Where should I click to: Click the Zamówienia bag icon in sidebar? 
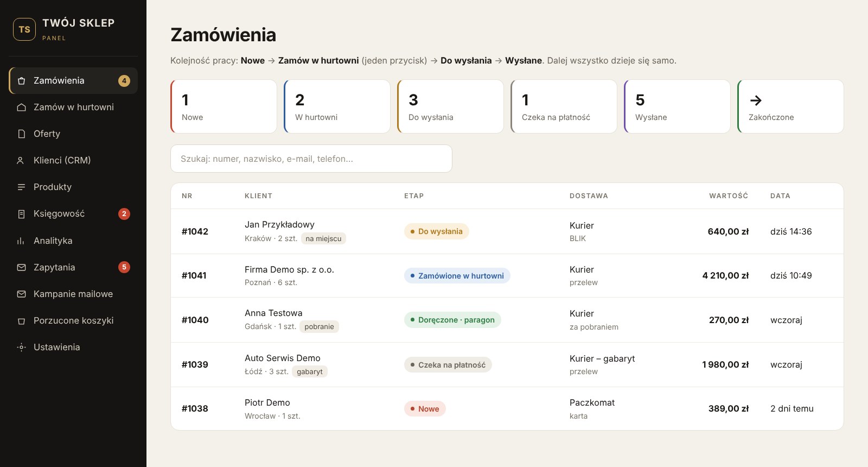click(x=22, y=81)
